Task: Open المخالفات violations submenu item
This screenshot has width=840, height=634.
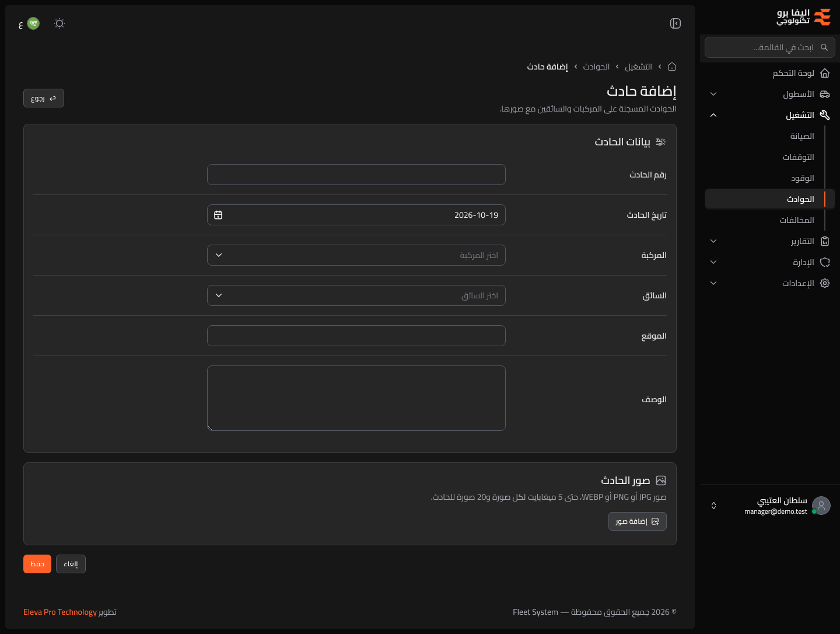Action: click(797, 220)
